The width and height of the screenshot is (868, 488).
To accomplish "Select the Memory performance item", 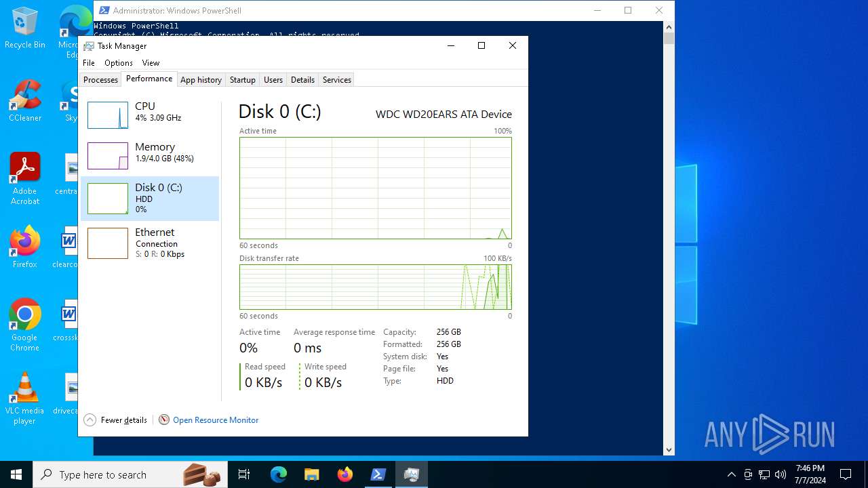I will (x=150, y=155).
